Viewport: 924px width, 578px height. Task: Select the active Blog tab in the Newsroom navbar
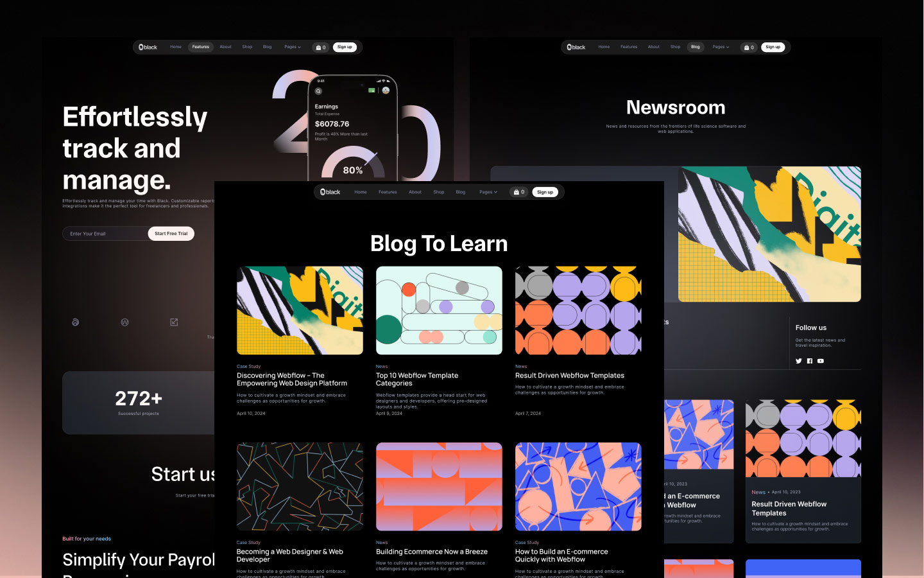(696, 47)
